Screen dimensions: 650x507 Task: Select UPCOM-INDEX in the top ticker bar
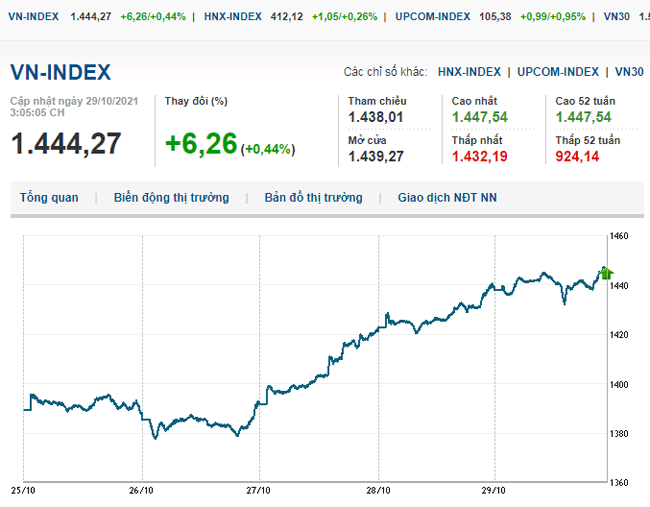(435, 17)
